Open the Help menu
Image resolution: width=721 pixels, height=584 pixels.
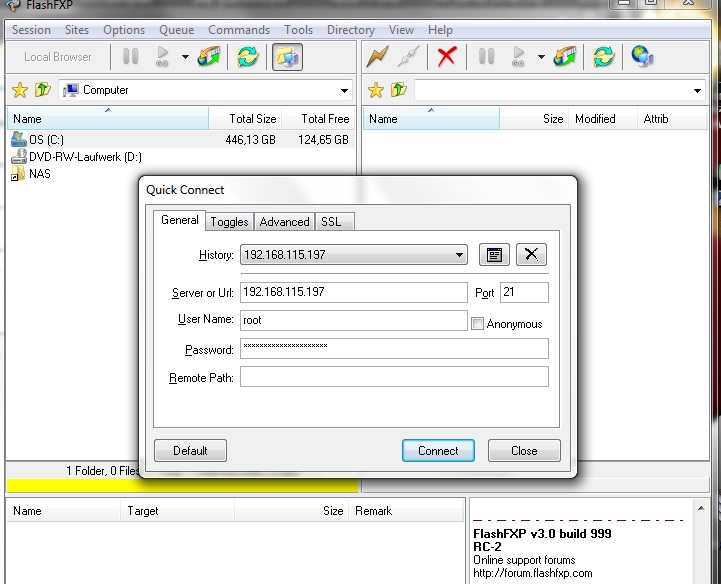(441, 30)
